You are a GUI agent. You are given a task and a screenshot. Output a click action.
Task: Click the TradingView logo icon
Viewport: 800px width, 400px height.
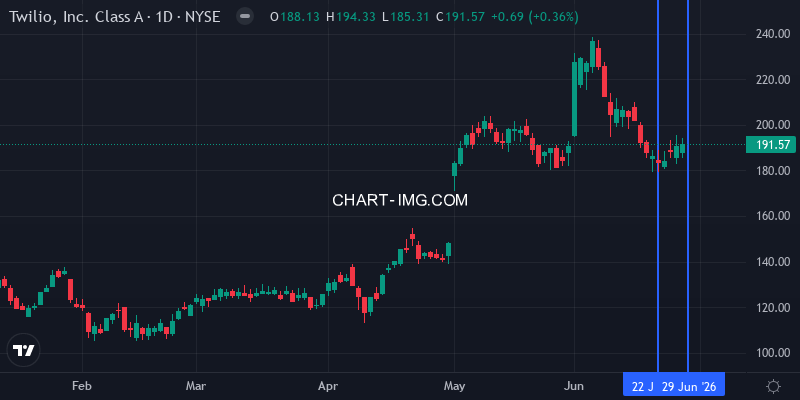(x=23, y=351)
